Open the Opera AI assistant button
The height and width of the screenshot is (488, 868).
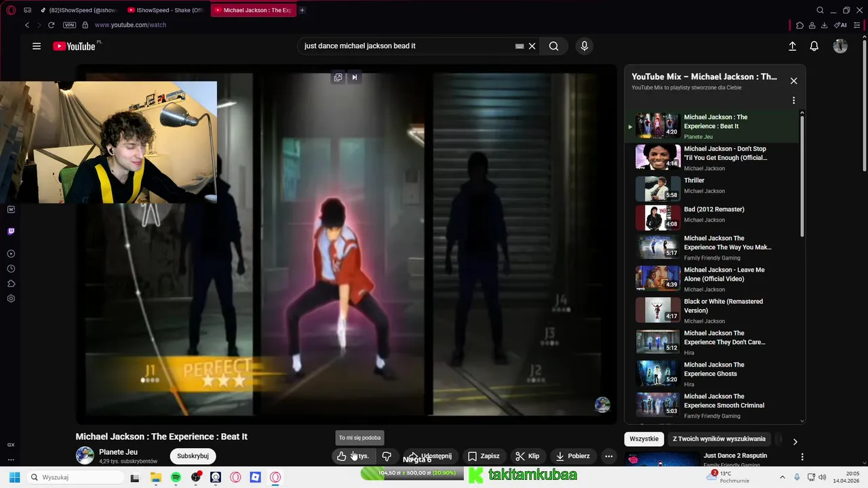pos(840,25)
